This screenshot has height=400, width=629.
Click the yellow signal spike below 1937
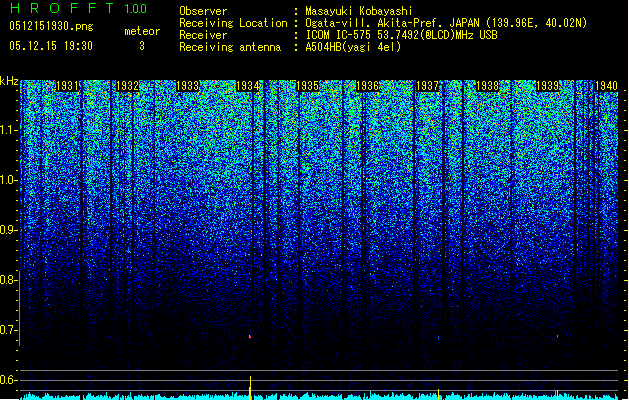438,394
